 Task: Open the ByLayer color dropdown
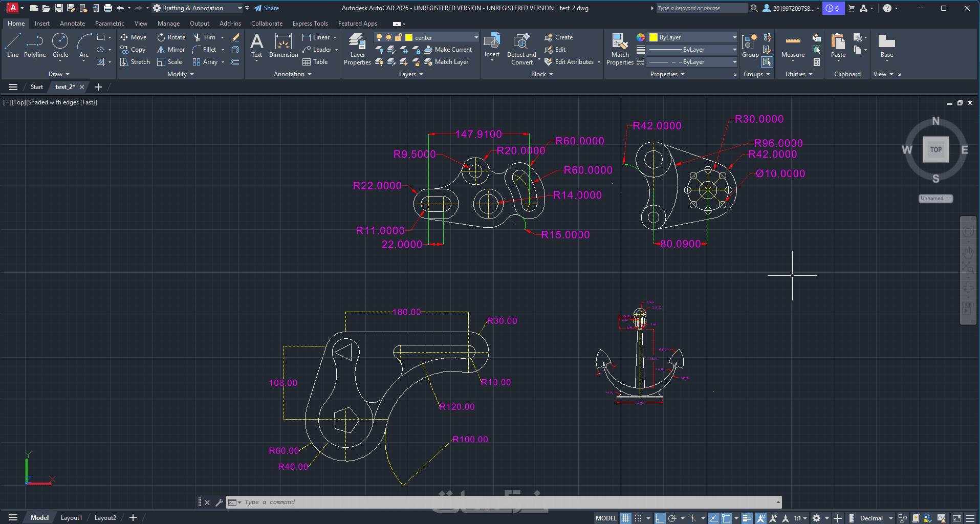pyautogui.click(x=693, y=37)
